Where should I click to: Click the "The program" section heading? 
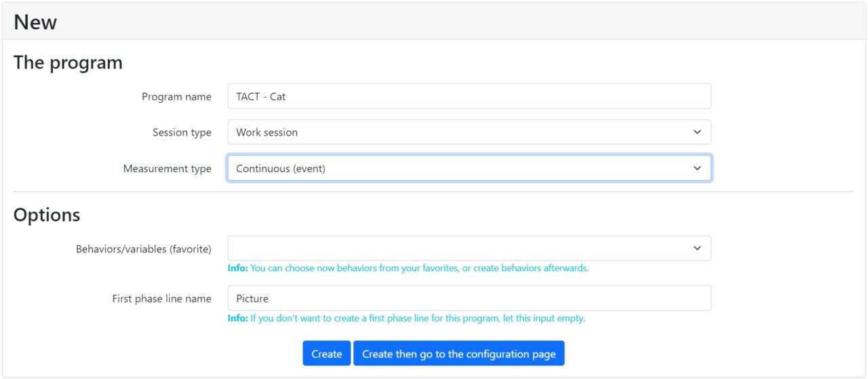coord(68,62)
